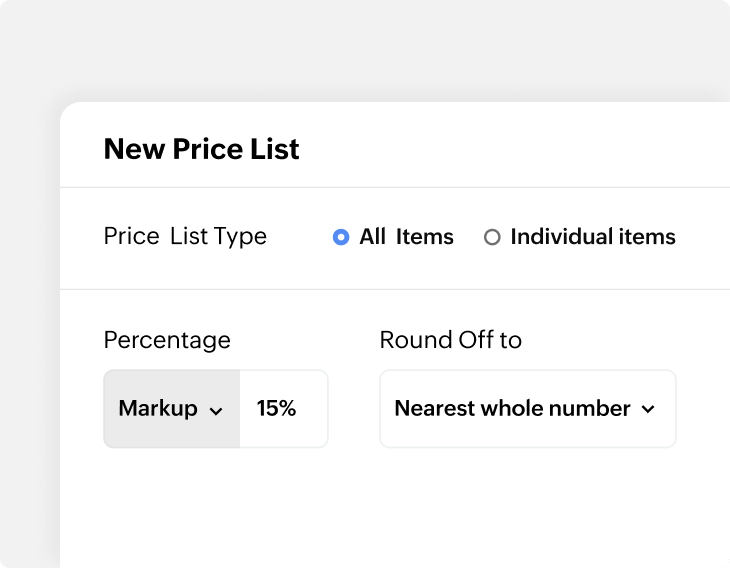
Task: Click the Percentage field label
Action: pos(167,340)
